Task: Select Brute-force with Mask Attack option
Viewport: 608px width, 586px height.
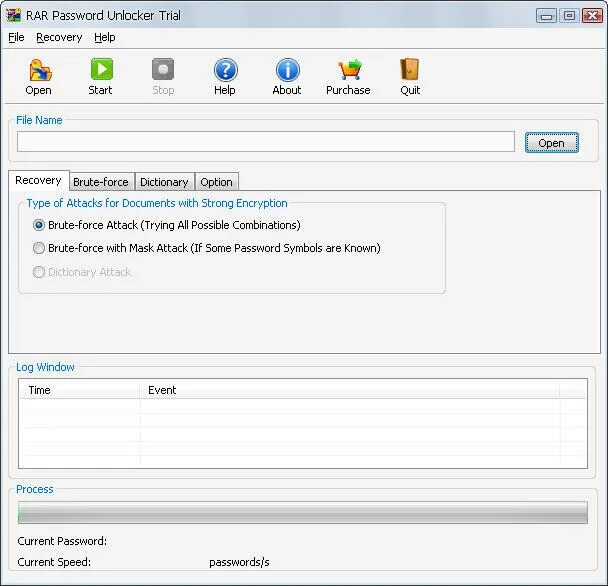Action: (x=39, y=248)
